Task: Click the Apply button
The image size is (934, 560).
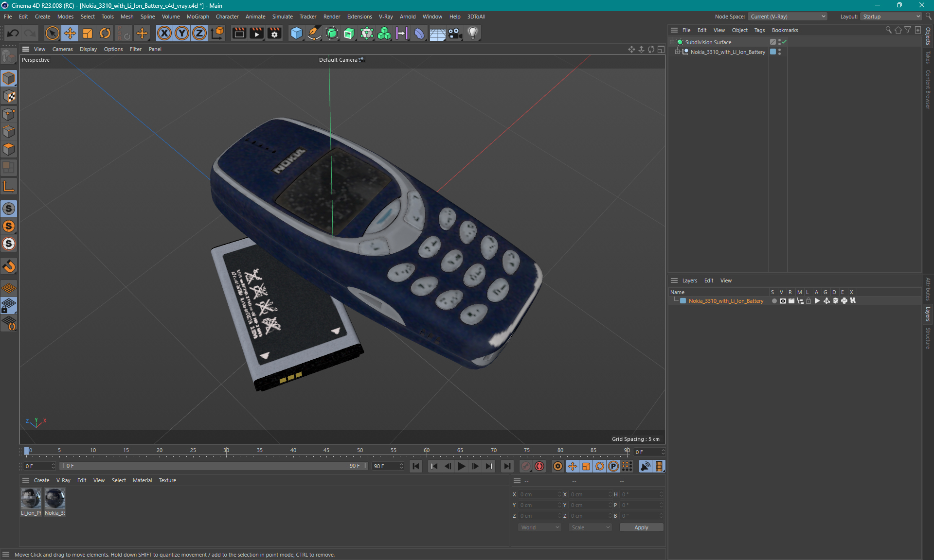Action: coord(641,527)
